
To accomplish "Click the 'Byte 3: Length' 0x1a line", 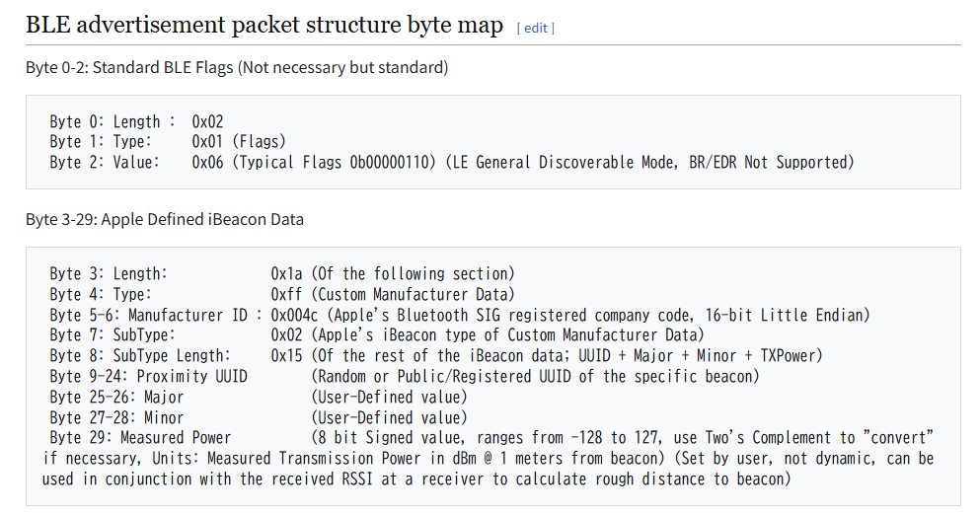I will point(281,273).
